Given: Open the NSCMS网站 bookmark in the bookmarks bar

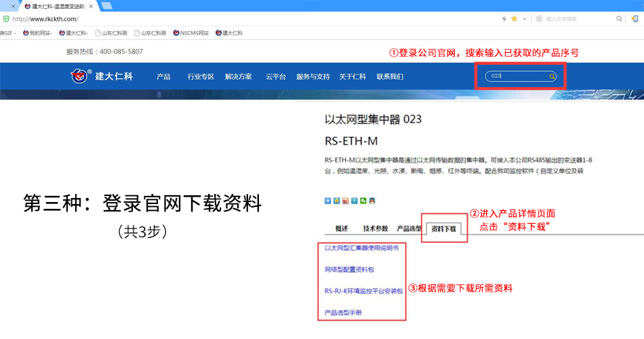Looking at the screenshot, I should [190, 33].
